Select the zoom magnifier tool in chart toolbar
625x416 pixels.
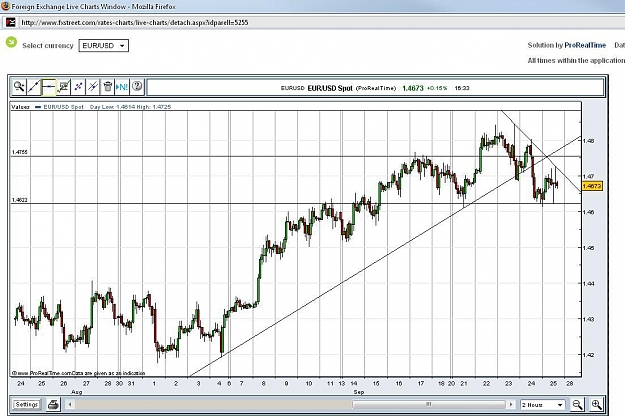tap(19, 86)
